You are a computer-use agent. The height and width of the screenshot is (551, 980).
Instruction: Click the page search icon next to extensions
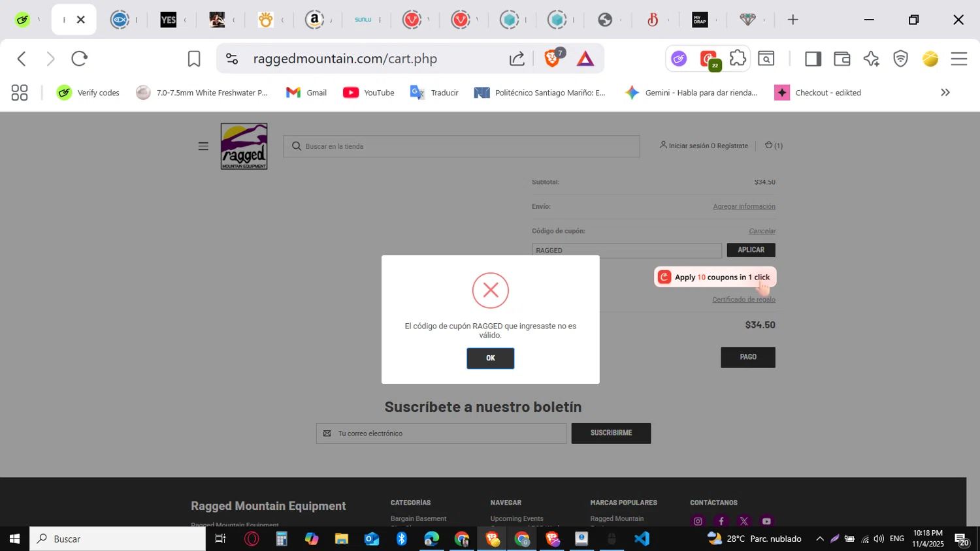click(x=766, y=59)
